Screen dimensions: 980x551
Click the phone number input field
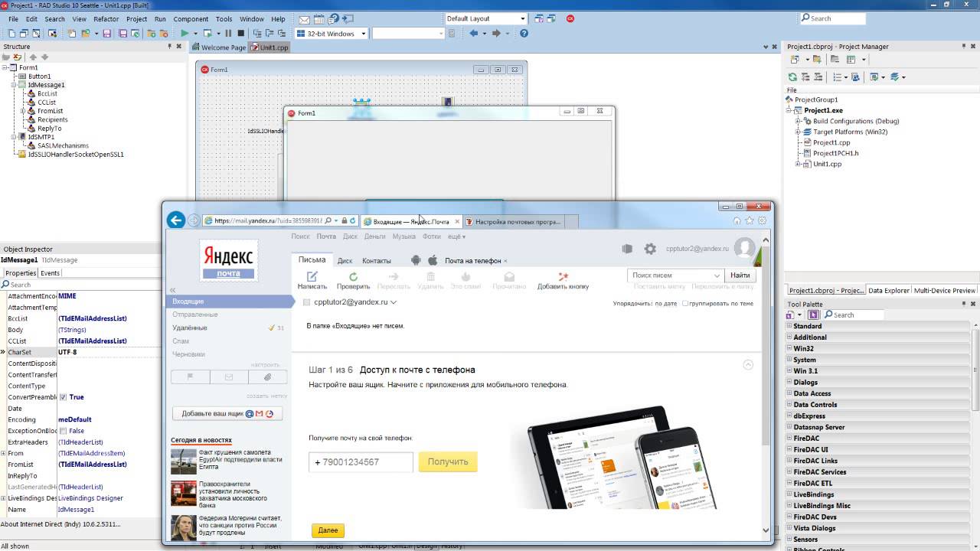tap(361, 461)
